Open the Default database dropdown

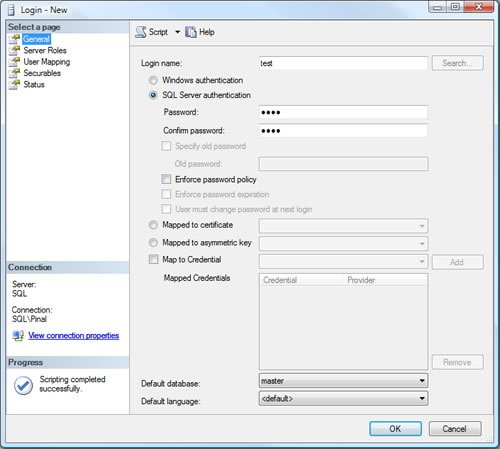click(343, 381)
